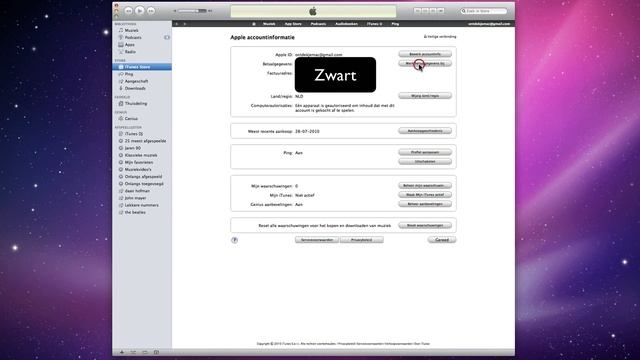Click the Servicevoorwaarden button
The height and width of the screenshot is (360, 640).
tap(317, 240)
